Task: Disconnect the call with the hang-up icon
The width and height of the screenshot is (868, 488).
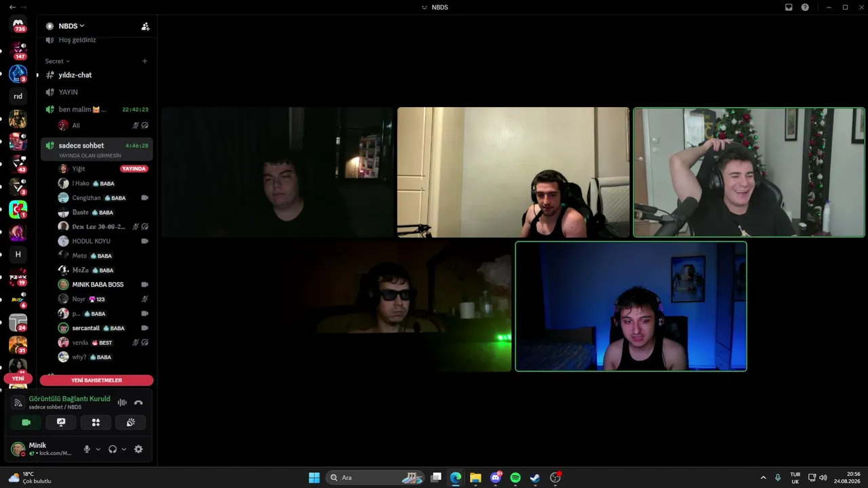Action: coord(138,403)
